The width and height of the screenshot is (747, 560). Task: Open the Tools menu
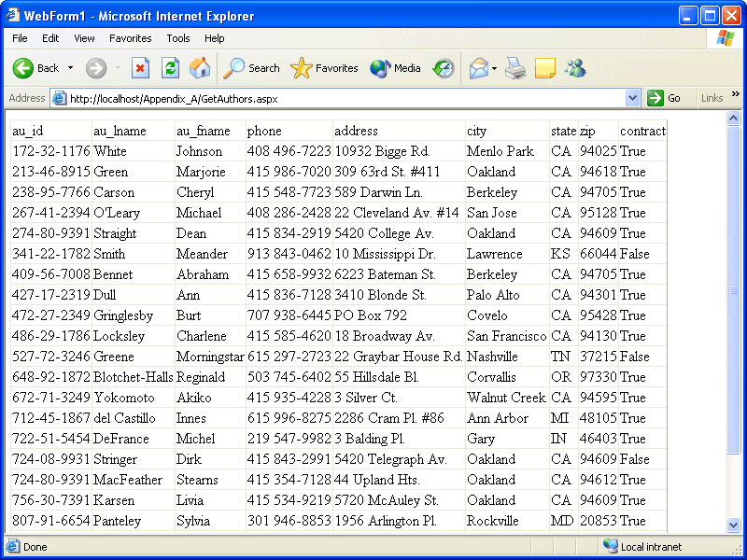pos(178,38)
